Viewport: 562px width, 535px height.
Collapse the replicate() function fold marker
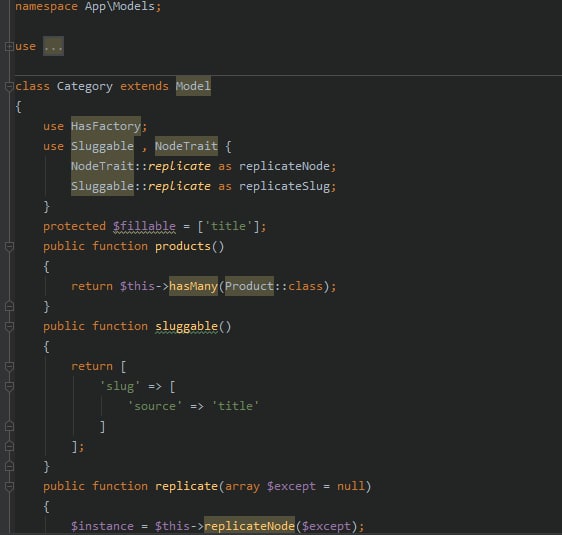[9, 487]
